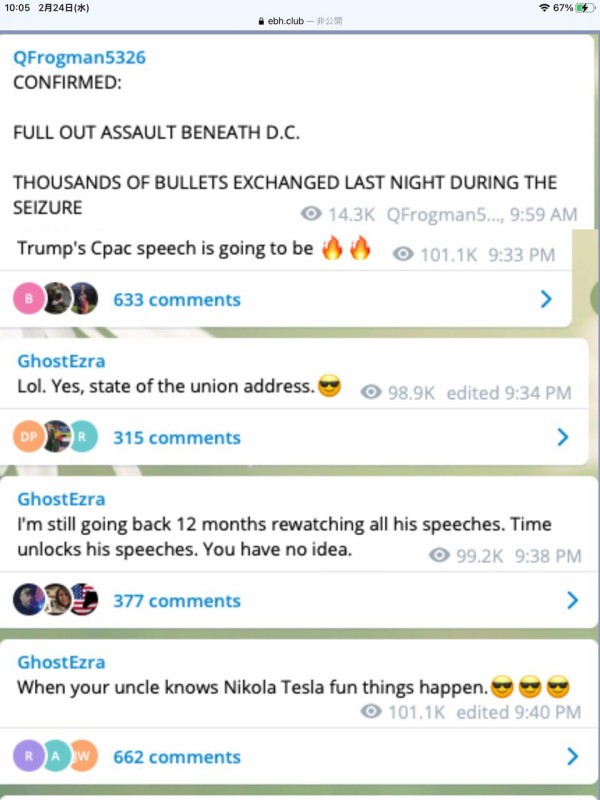
Task: Click the eye icon next to 98.9K
Action: 370,393
